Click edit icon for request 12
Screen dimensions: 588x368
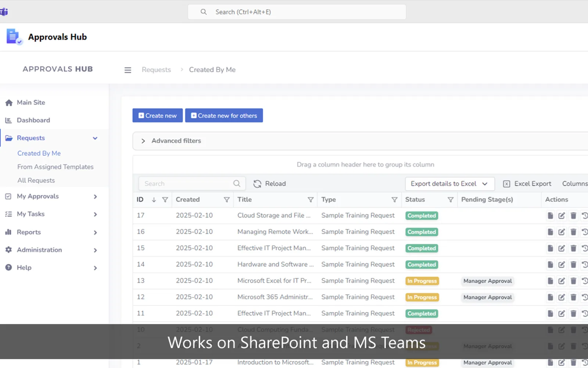tap(562, 297)
